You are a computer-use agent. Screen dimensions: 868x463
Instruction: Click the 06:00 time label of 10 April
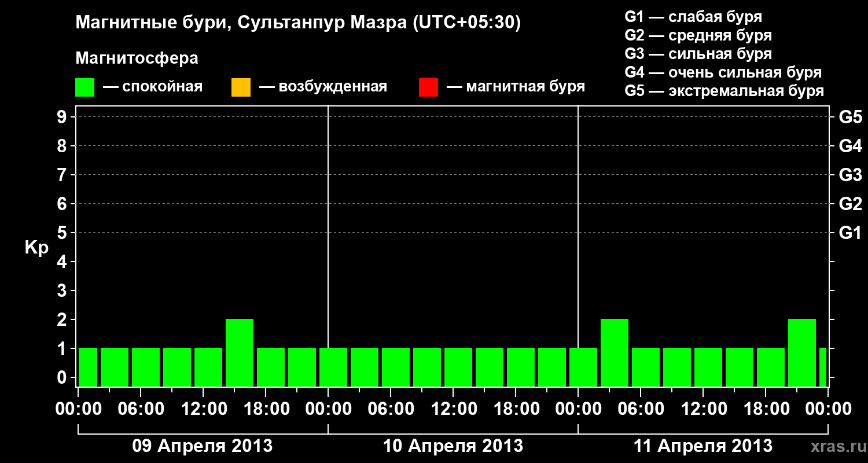(391, 410)
